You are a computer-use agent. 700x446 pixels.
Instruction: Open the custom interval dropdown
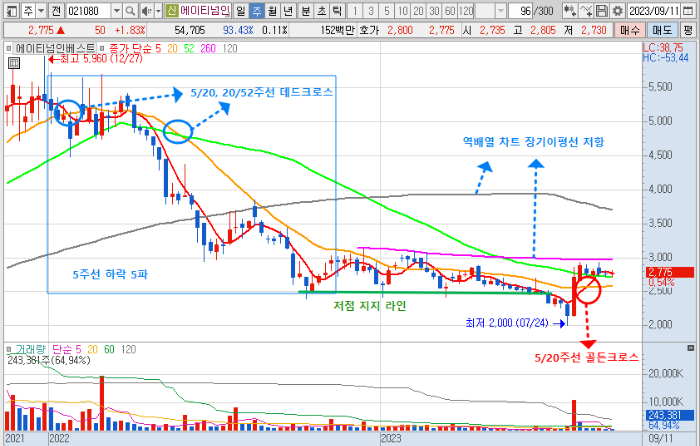pyautogui.click(x=501, y=10)
